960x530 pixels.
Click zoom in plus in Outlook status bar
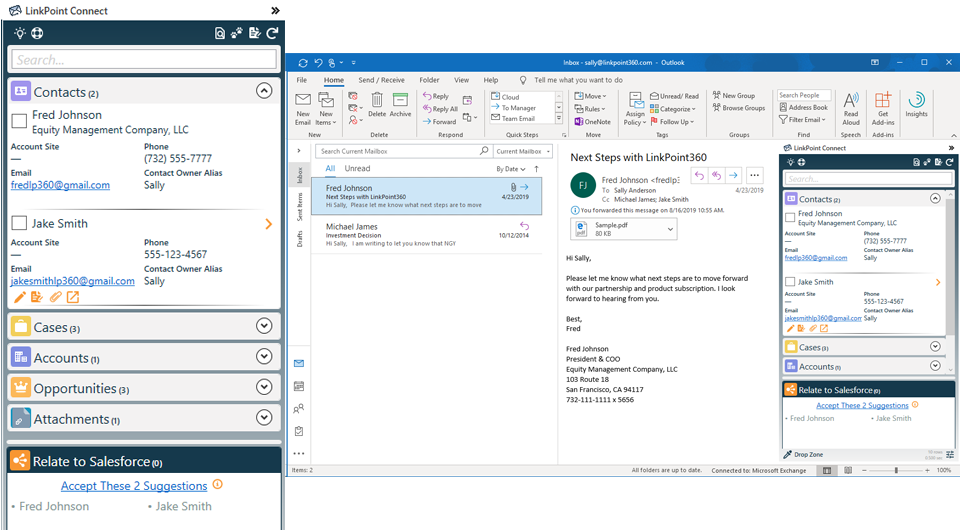coord(927,471)
